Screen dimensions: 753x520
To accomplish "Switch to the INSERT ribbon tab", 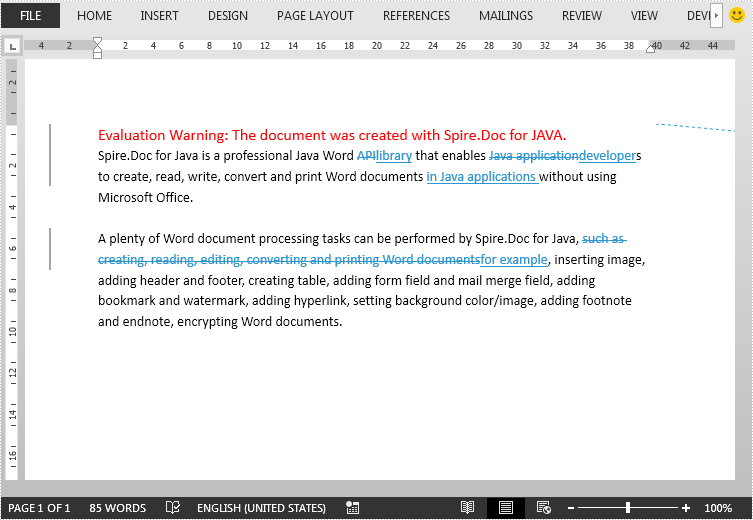I will 159,16.
